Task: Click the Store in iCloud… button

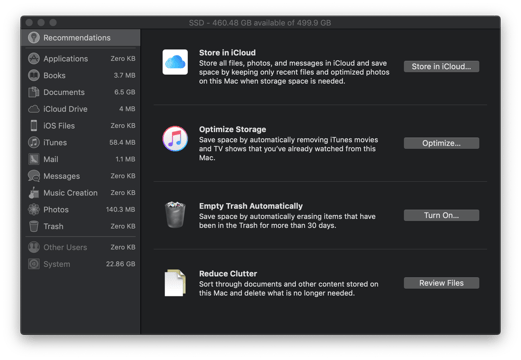Action: click(x=441, y=66)
